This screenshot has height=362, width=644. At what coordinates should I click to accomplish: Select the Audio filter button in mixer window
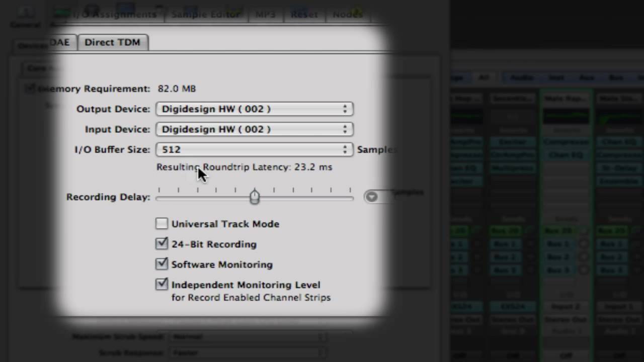[x=522, y=77]
